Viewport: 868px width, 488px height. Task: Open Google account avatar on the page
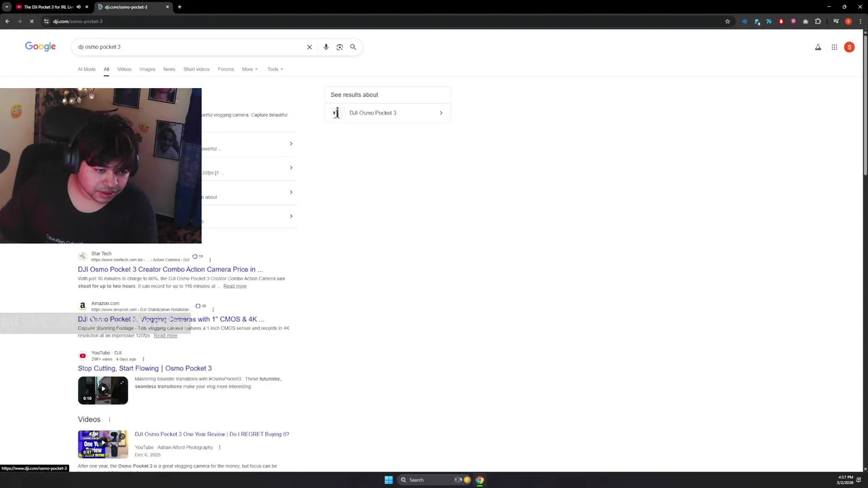[849, 47]
